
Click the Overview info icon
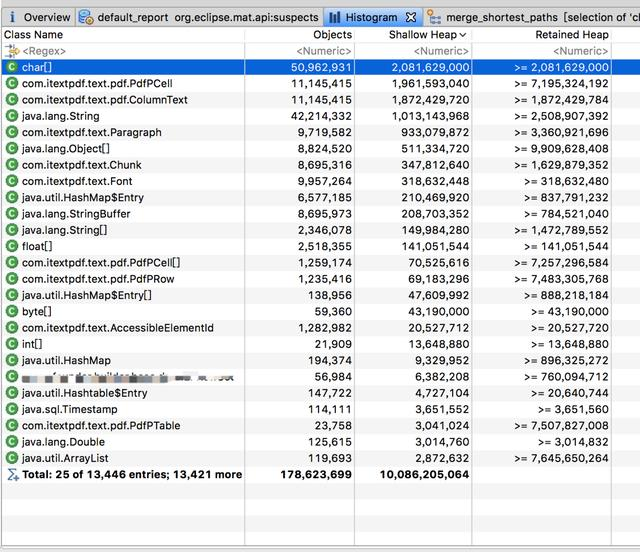(12, 17)
